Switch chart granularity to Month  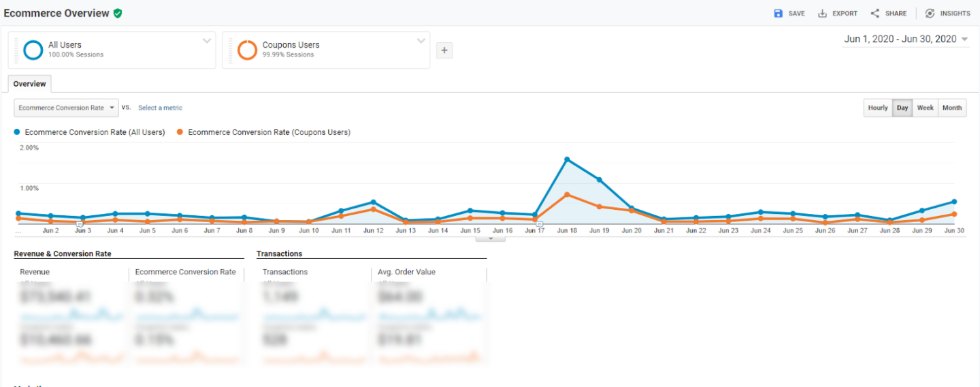click(952, 108)
